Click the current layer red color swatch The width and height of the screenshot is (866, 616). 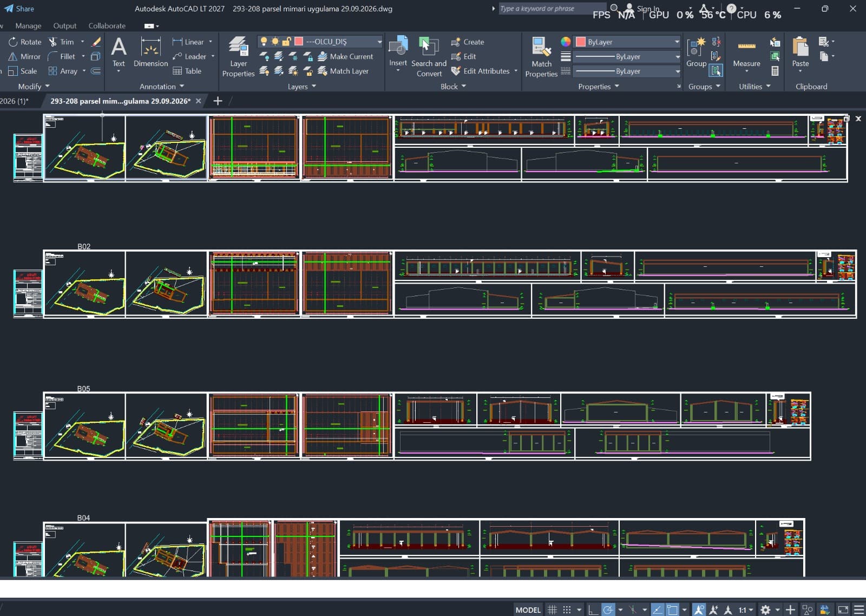298,42
